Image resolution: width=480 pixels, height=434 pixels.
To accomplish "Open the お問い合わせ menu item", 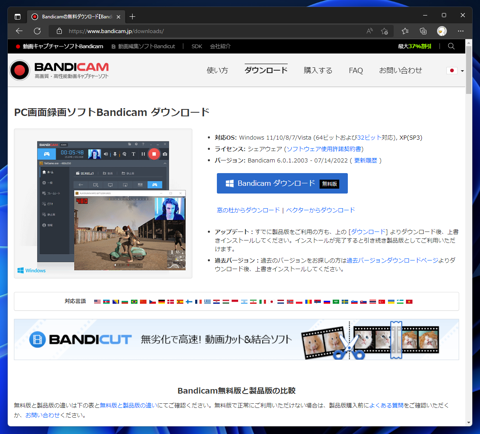I will coord(400,70).
